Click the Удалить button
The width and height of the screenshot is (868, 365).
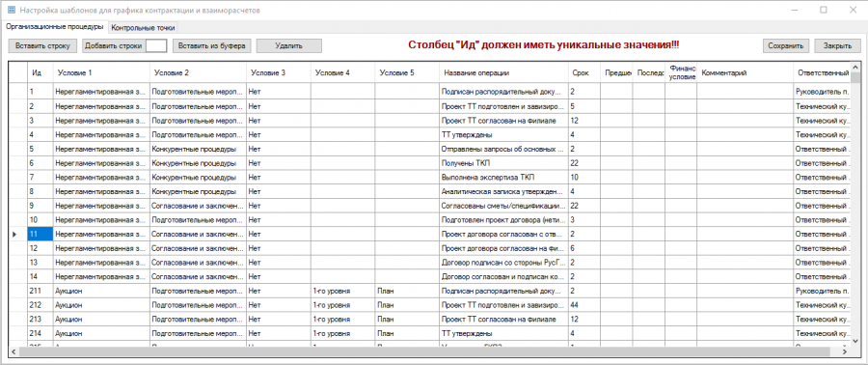coord(289,46)
